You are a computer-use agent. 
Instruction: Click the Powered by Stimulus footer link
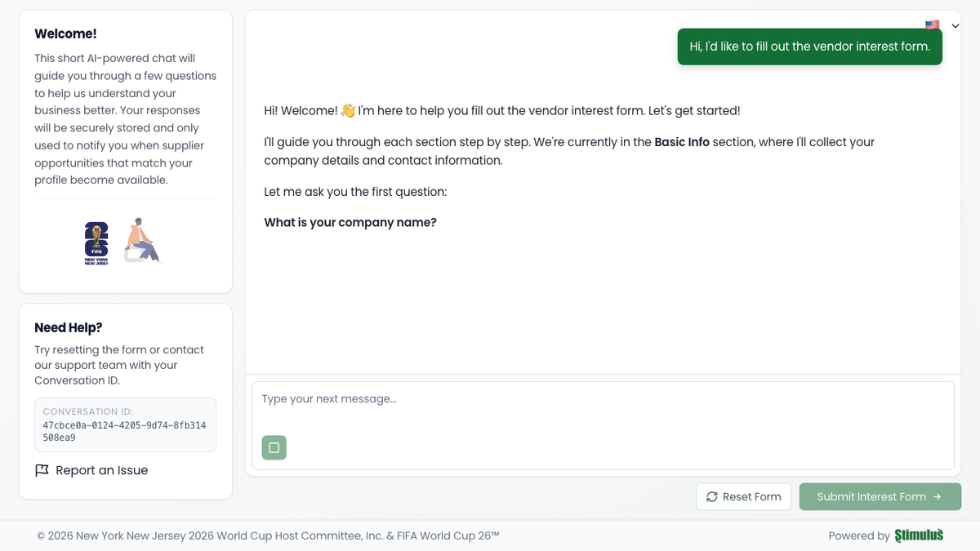tap(886, 535)
